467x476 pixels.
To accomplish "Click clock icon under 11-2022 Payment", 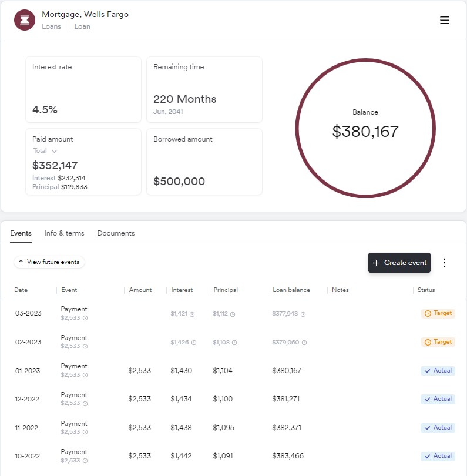I will [x=85, y=432].
